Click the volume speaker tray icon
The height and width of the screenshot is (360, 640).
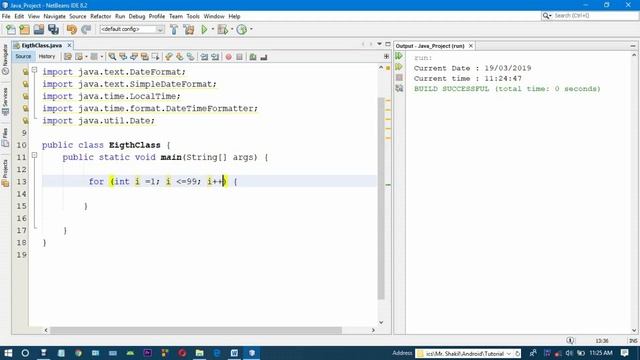click(x=569, y=353)
